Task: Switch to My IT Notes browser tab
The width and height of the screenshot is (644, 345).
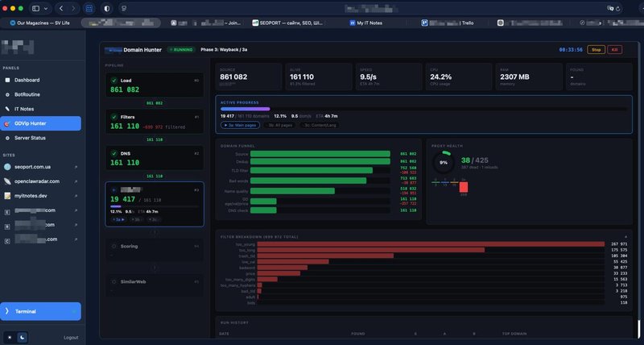Action: (x=366, y=23)
